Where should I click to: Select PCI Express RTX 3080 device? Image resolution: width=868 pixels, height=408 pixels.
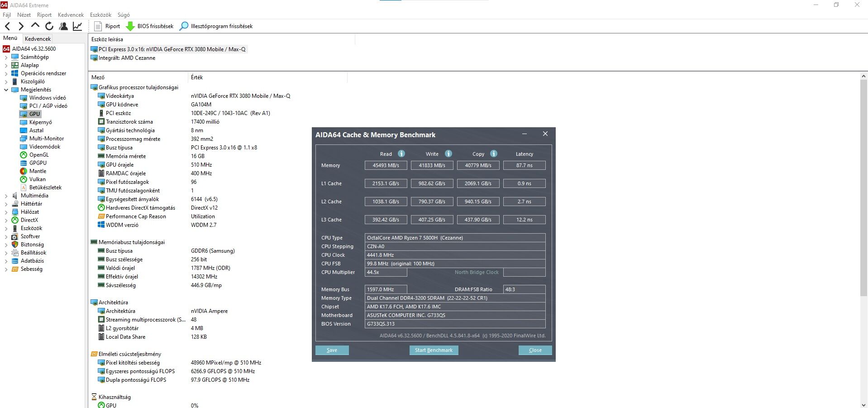coord(168,49)
